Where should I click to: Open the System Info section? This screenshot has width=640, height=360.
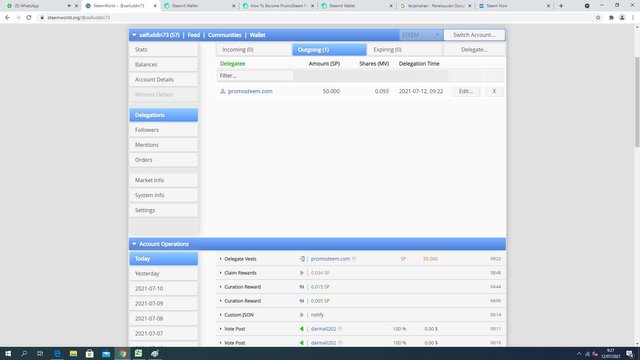[x=164, y=195]
